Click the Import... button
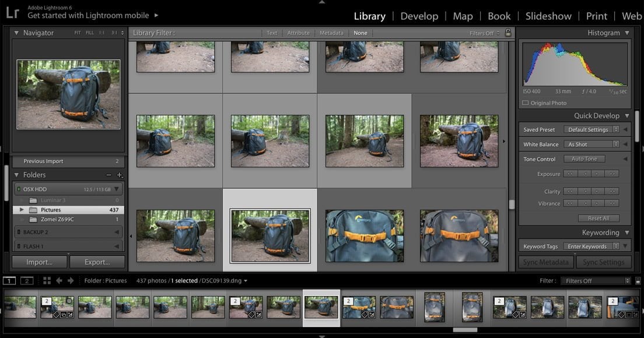The image size is (644, 338). click(x=40, y=262)
